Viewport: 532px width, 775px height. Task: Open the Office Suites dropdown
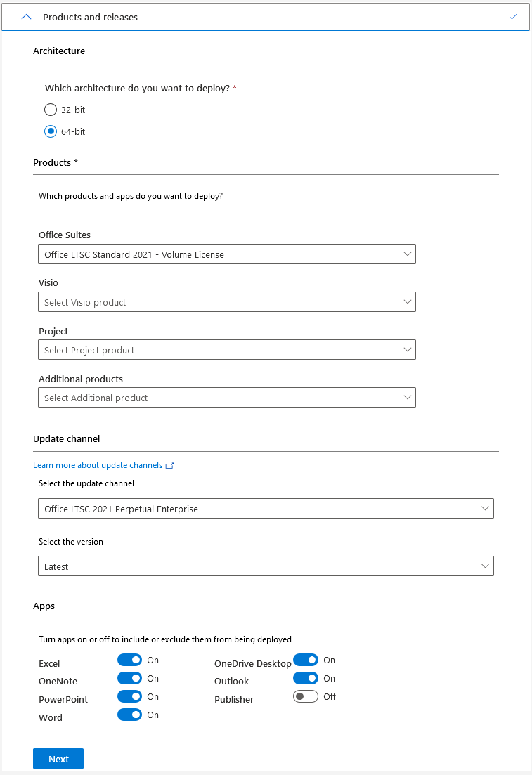(226, 254)
